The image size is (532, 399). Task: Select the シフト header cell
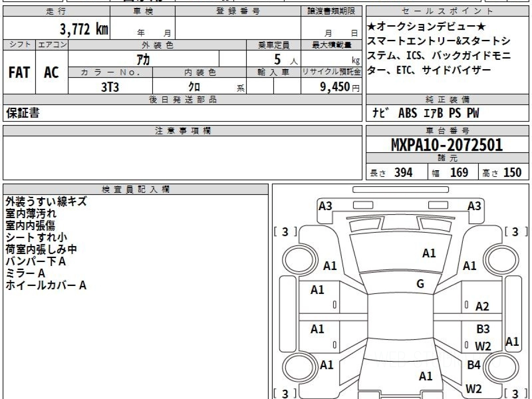[x=19, y=45]
